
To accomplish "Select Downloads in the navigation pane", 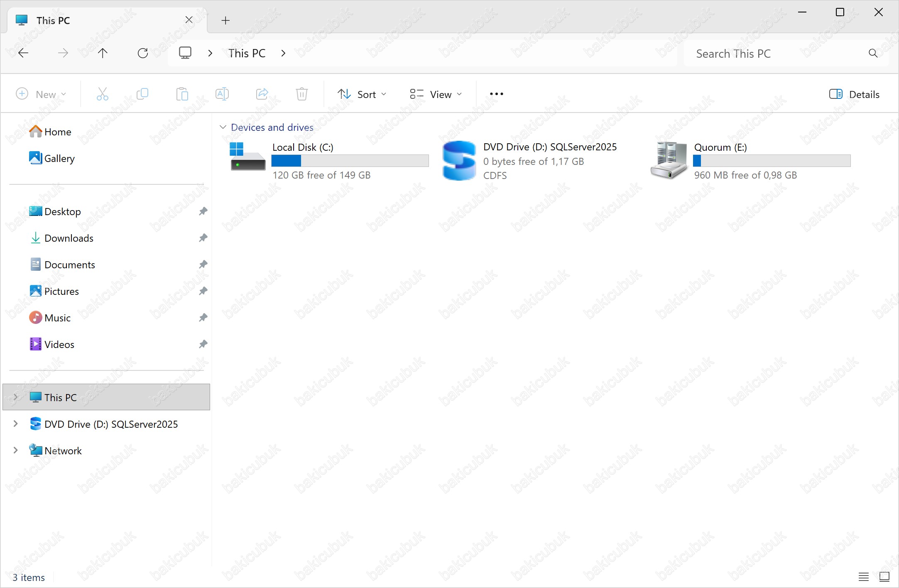I will [69, 238].
